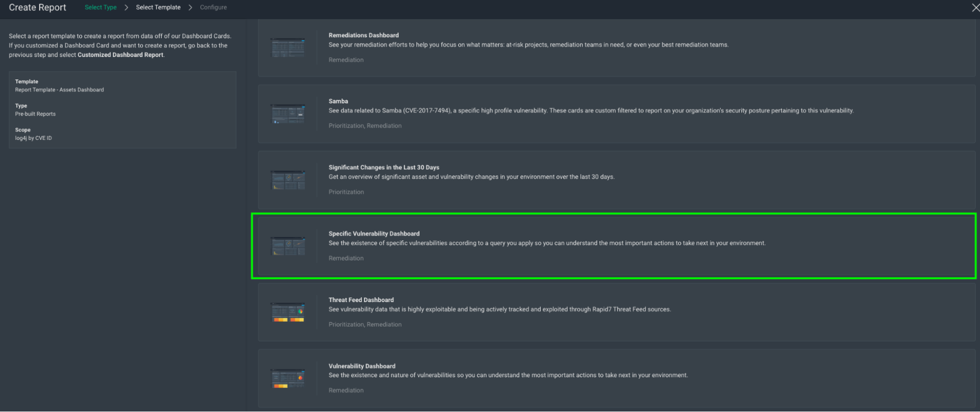Click the Select Template breadcrumb step
980x412 pixels.
(x=158, y=7)
